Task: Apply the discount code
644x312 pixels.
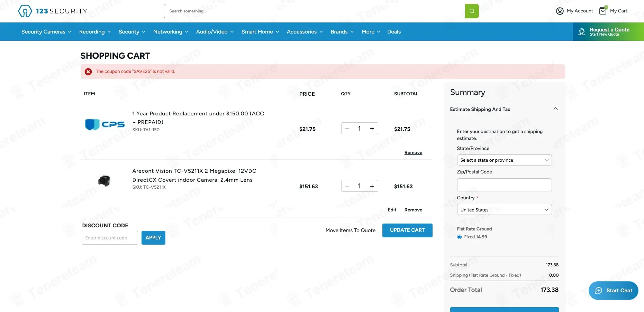Action: point(153,238)
